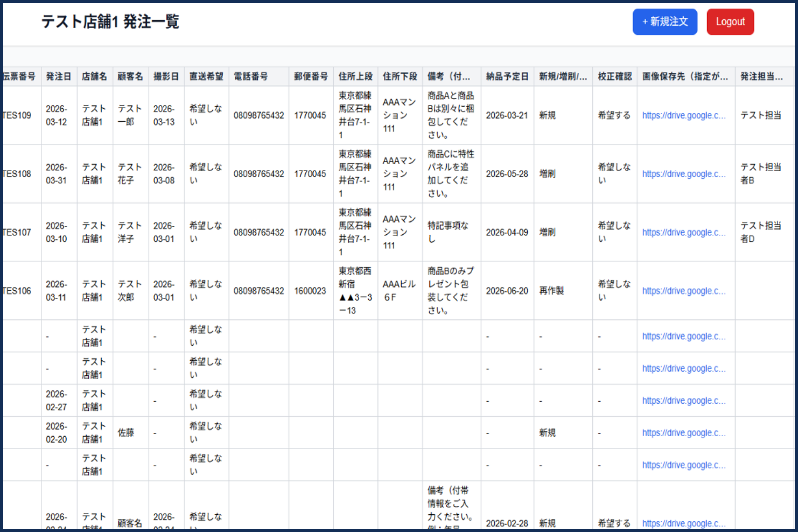
Task: Click the 校正確認 column header
Action: pyautogui.click(x=614, y=76)
